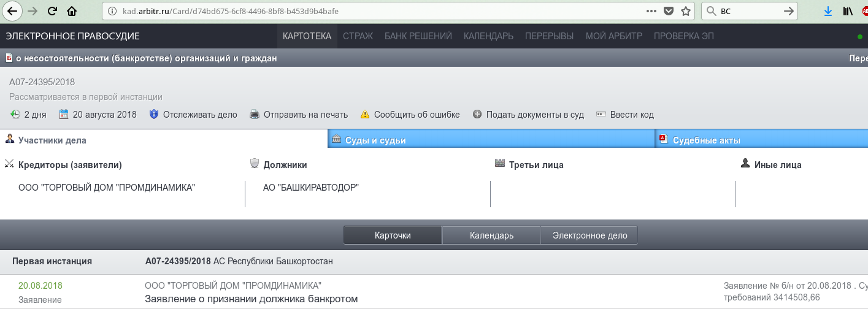Open Заявление о признании должника банкротом
This screenshot has width=868, height=309.
pyautogui.click(x=250, y=299)
